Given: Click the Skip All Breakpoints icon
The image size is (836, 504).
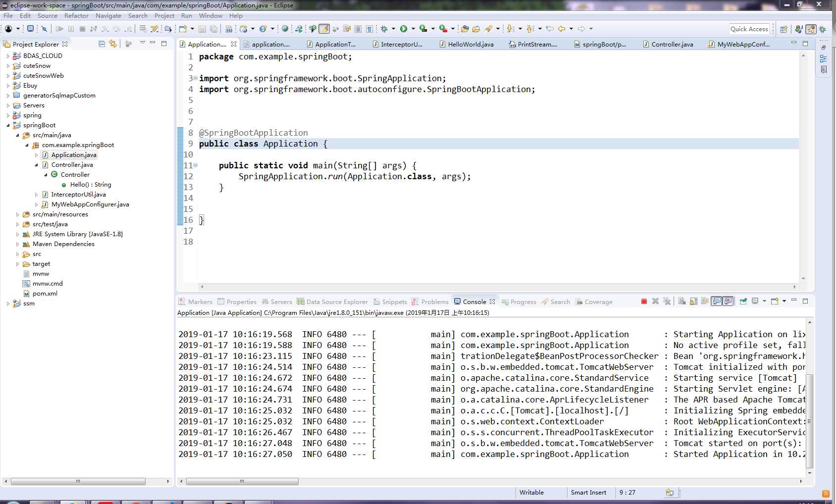Looking at the screenshot, I should 44,29.
